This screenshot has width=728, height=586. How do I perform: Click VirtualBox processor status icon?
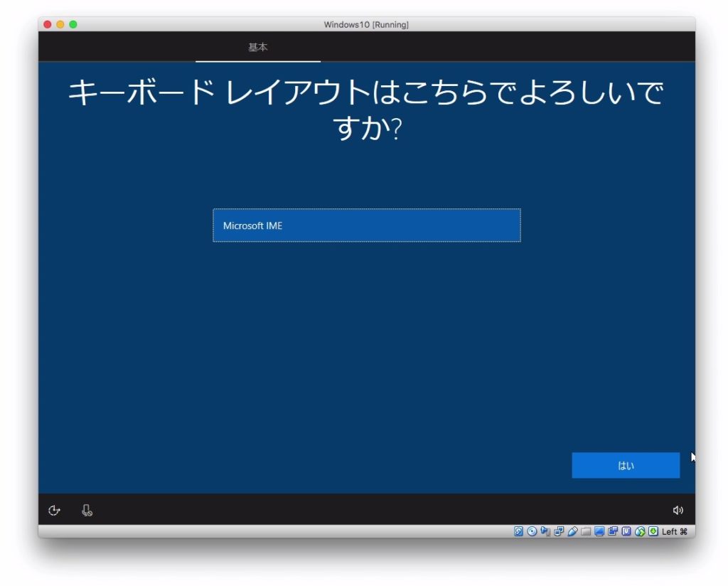pyautogui.click(x=626, y=531)
